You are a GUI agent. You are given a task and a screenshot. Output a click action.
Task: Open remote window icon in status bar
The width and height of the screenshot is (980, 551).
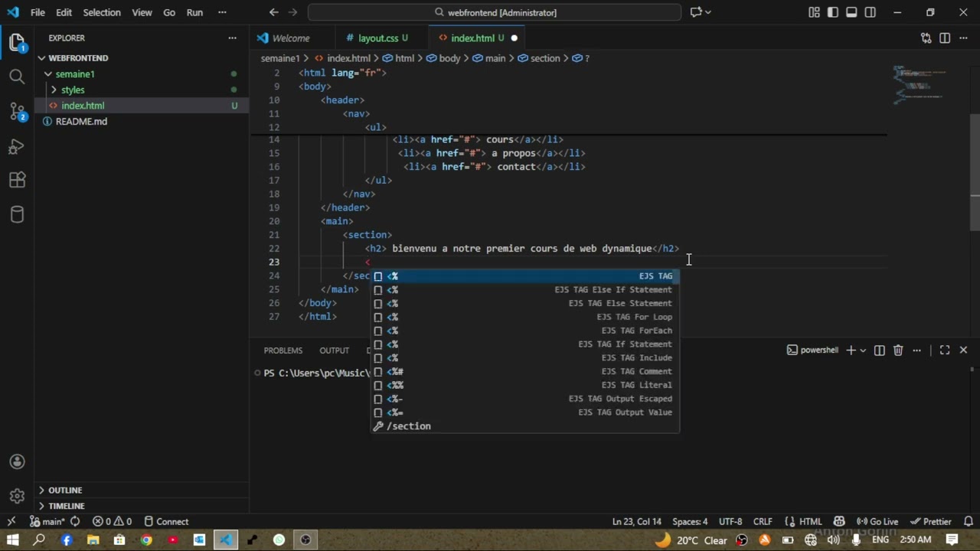click(11, 521)
